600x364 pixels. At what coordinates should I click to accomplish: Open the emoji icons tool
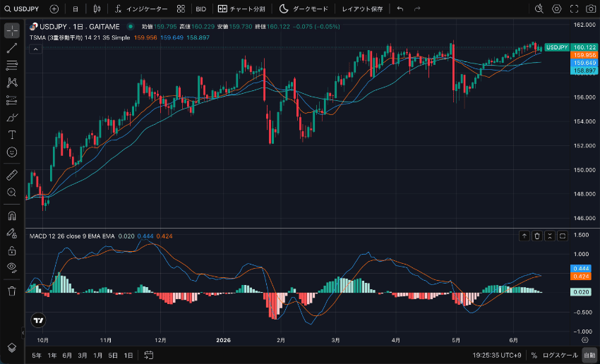[x=12, y=152]
